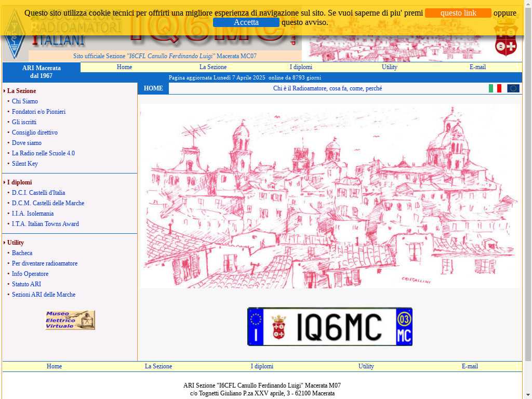Open the Dove siamo link

pos(26,143)
